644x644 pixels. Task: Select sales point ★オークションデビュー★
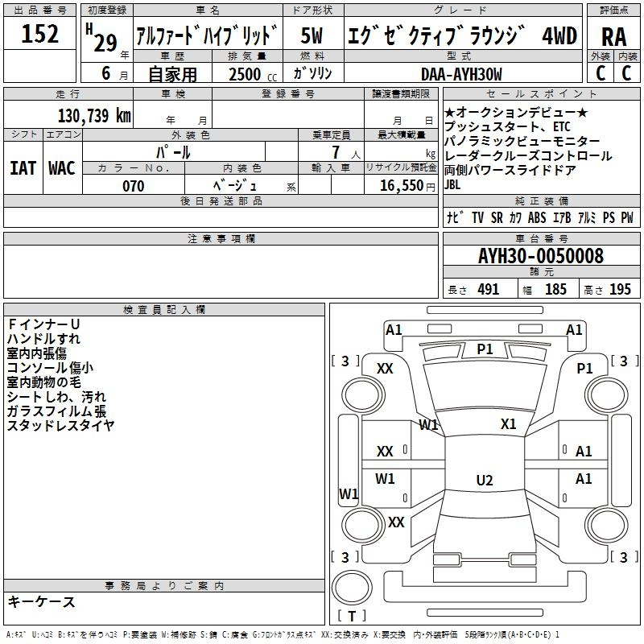[516, 112]
